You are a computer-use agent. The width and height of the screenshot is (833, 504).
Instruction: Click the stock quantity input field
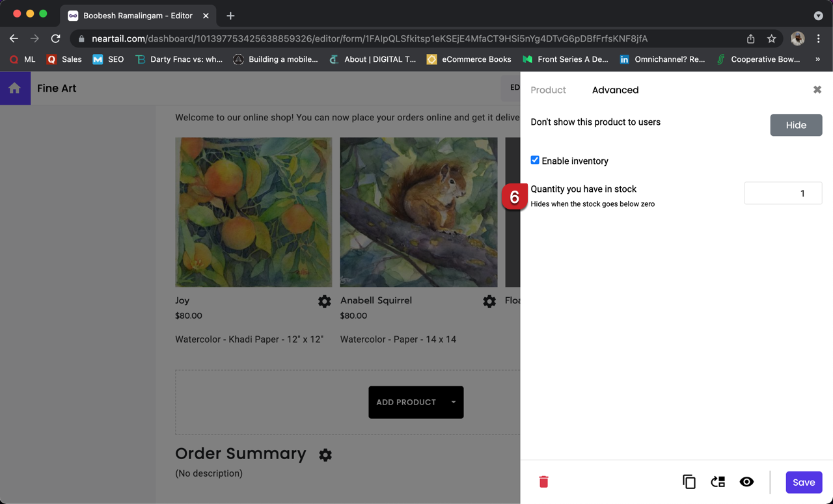(783, 193)
